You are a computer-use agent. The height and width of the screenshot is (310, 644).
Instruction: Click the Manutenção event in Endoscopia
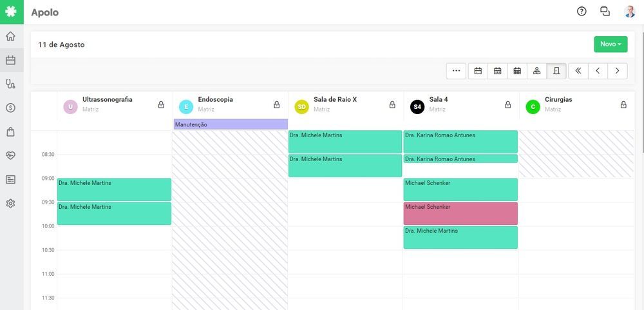tap(230, 124)
